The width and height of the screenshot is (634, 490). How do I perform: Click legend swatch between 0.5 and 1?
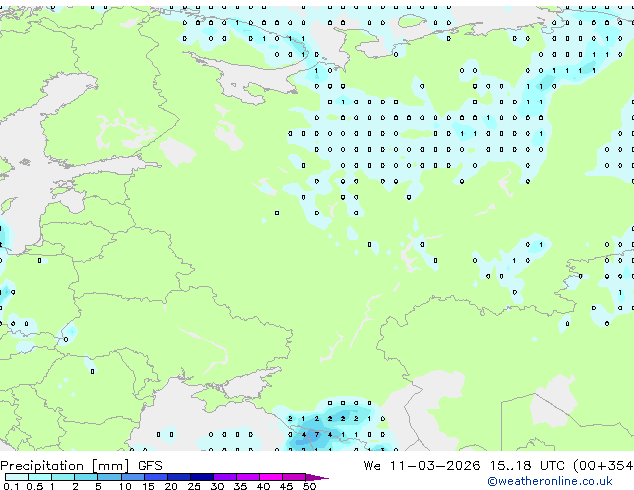[x=40, y=477]
